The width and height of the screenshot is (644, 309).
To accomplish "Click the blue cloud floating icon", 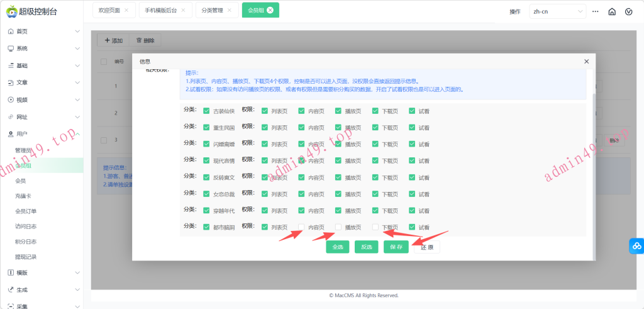I will (x=635, y=247).
